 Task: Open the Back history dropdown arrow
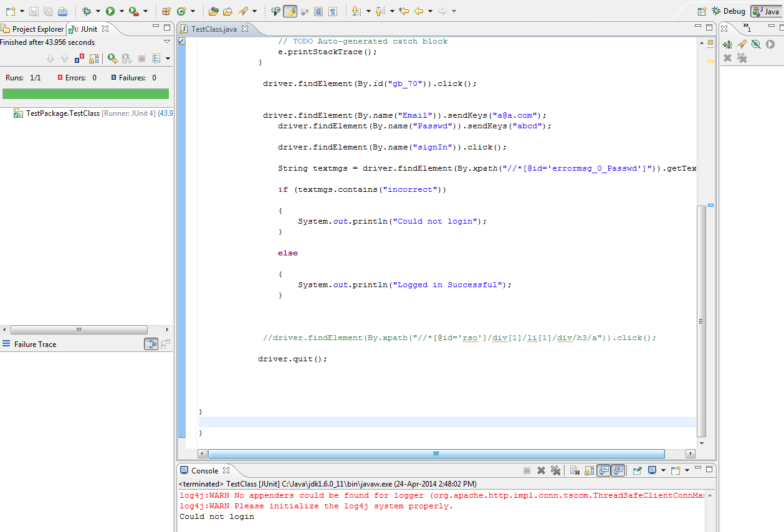431,11
